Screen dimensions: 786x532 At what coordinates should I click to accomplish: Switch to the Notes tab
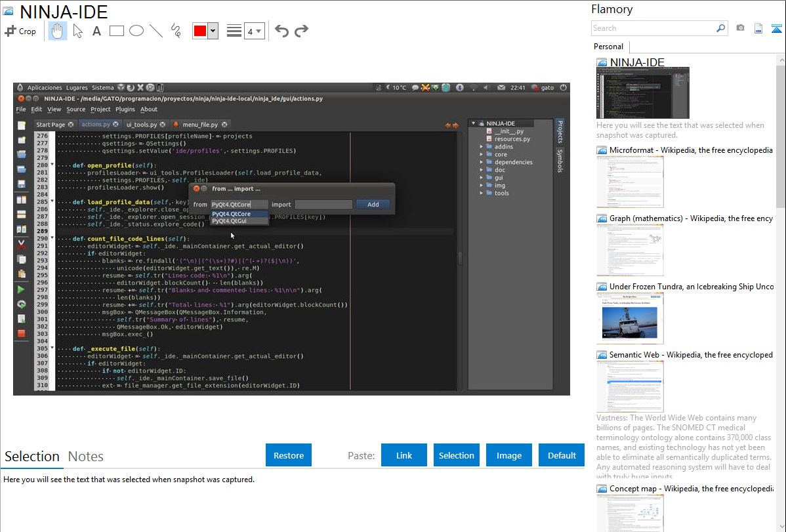(x=86, y=457)
